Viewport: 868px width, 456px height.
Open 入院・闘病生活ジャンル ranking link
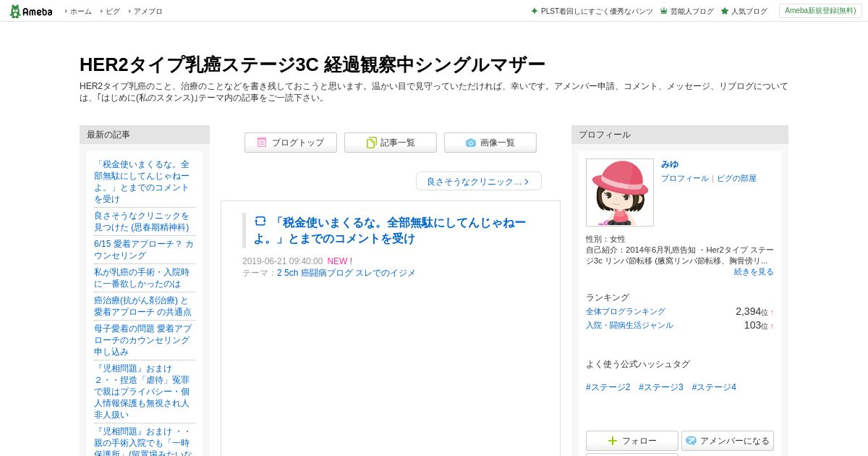click(629, 325)
